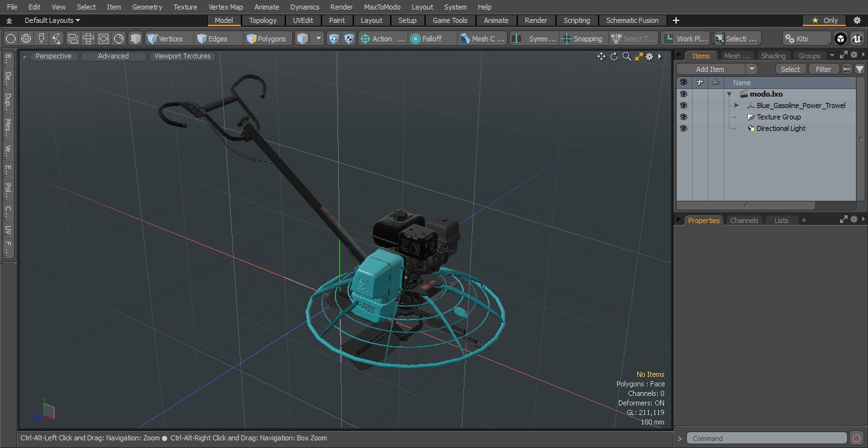The image size is (868, 448).
Task: Click the viewport rotate icon
Action: pyautogui.click(x=614, y=57)
